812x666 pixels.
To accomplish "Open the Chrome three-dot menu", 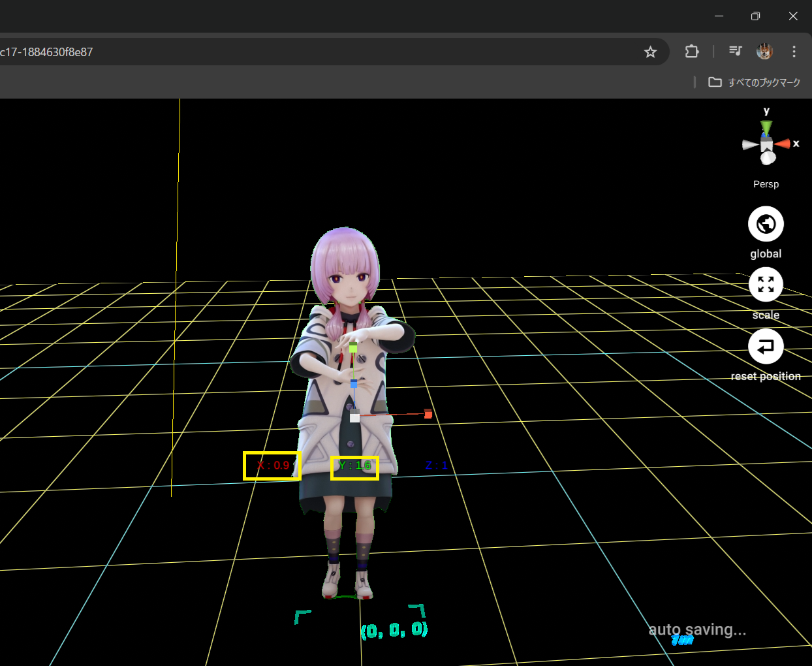I will [794, 52].
